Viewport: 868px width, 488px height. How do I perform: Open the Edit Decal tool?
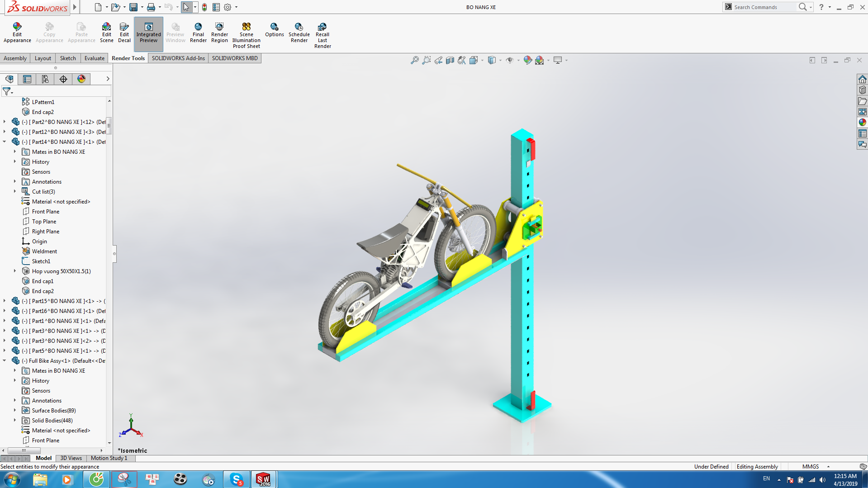(x=124, y=33)
